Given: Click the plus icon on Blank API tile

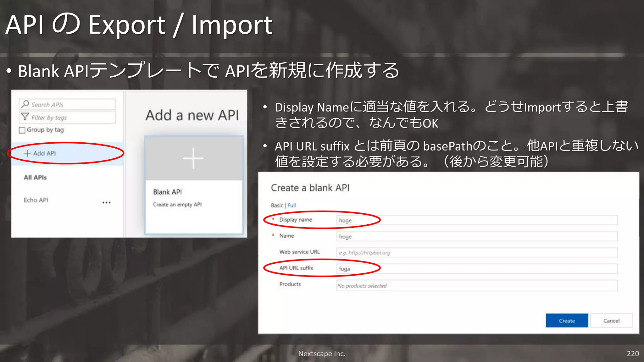Looking at the screenshot, I should pos(193,158).
